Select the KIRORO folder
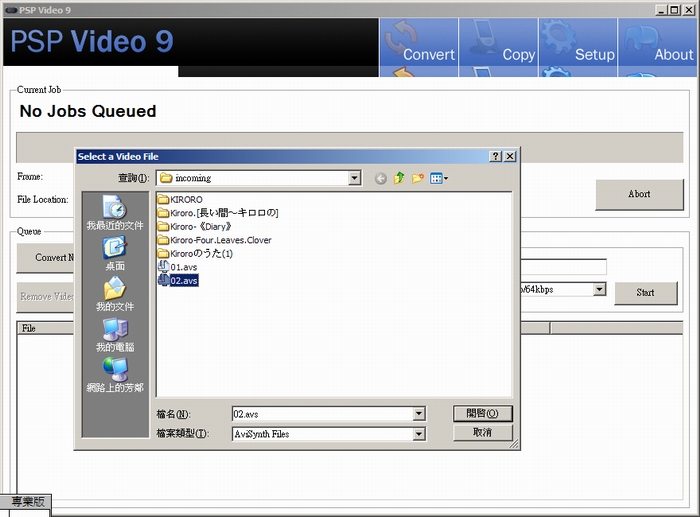This screenshot has width=700, height=517. pos(180,200)
